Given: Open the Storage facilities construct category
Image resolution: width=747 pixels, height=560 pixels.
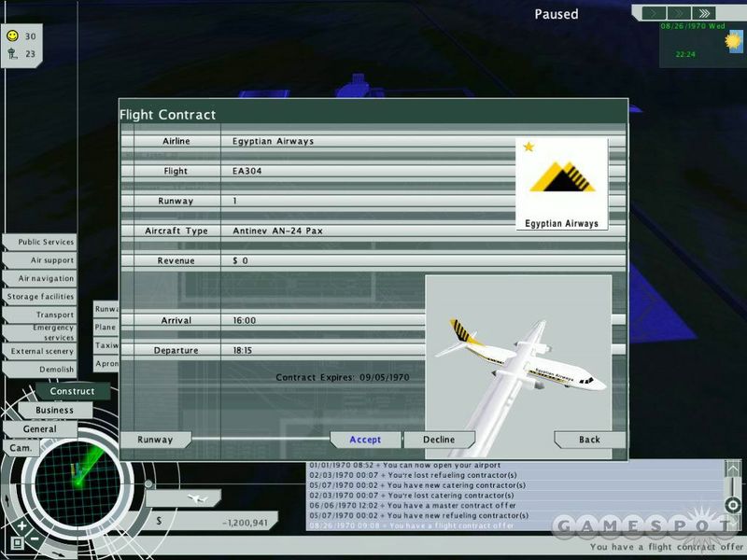Looking at the screenshot, I should point(40,296).
